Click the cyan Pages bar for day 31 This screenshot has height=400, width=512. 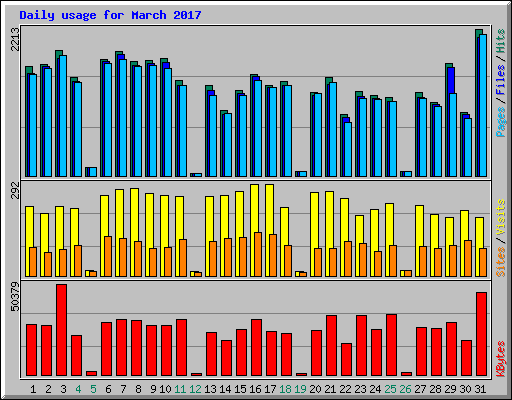click(x=483, y=105)
